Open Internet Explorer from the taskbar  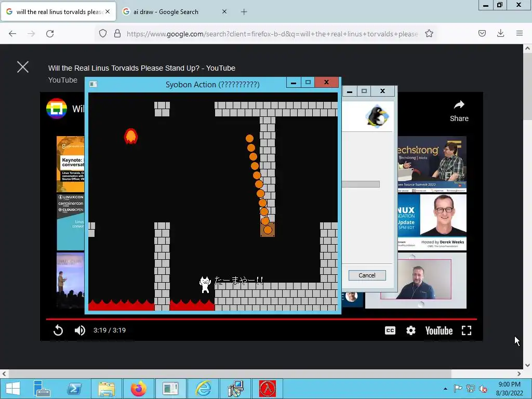203,389
